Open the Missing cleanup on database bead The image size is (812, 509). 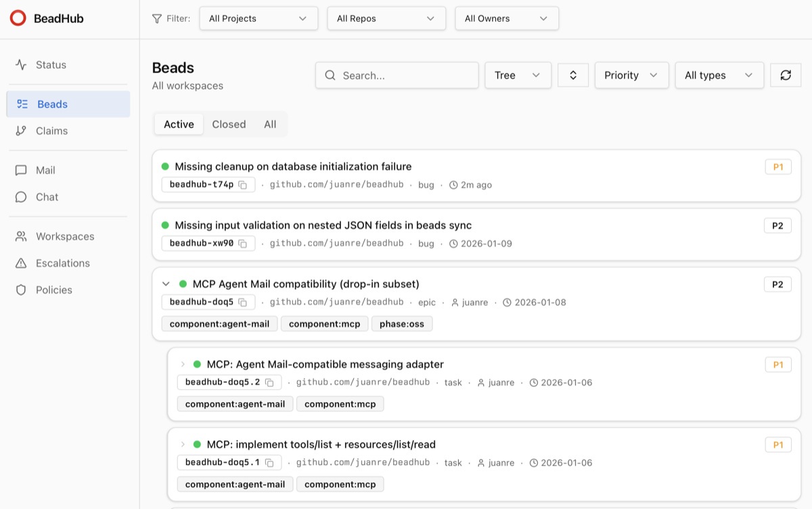[293, 167]
